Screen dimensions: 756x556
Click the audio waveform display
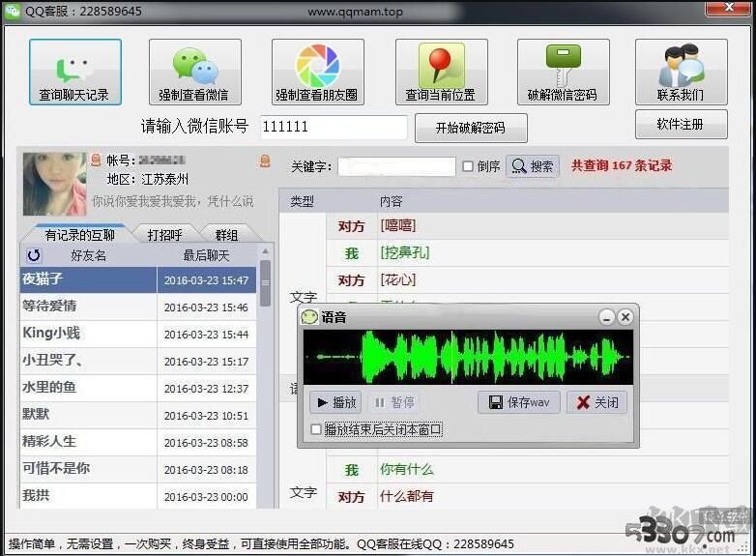pyautogui.click(x=468, y=357)
